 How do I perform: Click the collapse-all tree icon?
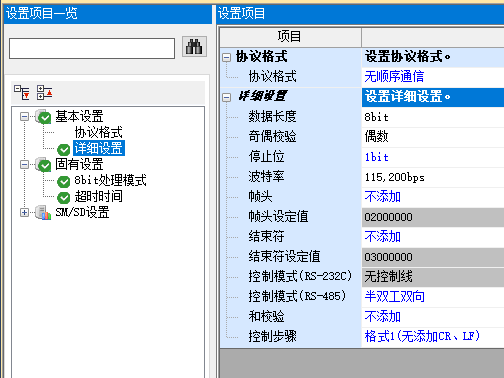click(x=45, y=92)
